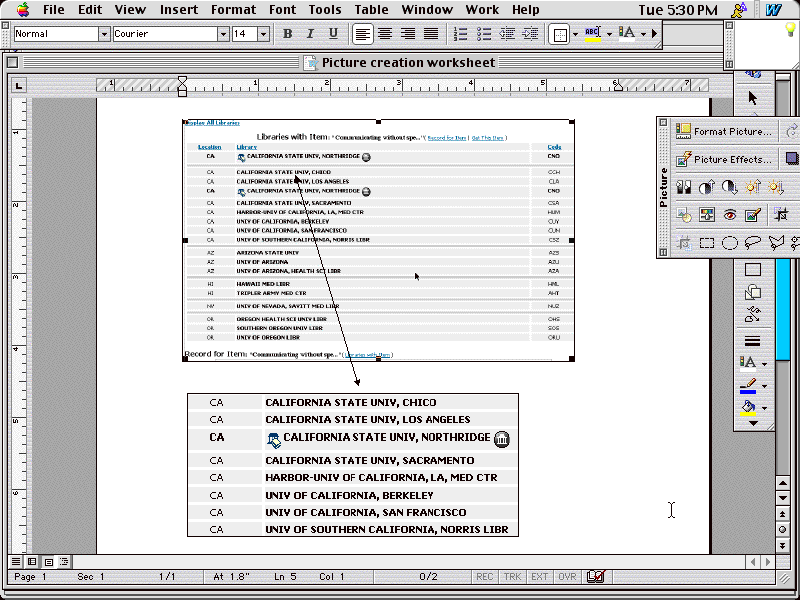The image size is (800, 600).
Task: Decrease picture brightness
Action: click(x=776, y=187)
